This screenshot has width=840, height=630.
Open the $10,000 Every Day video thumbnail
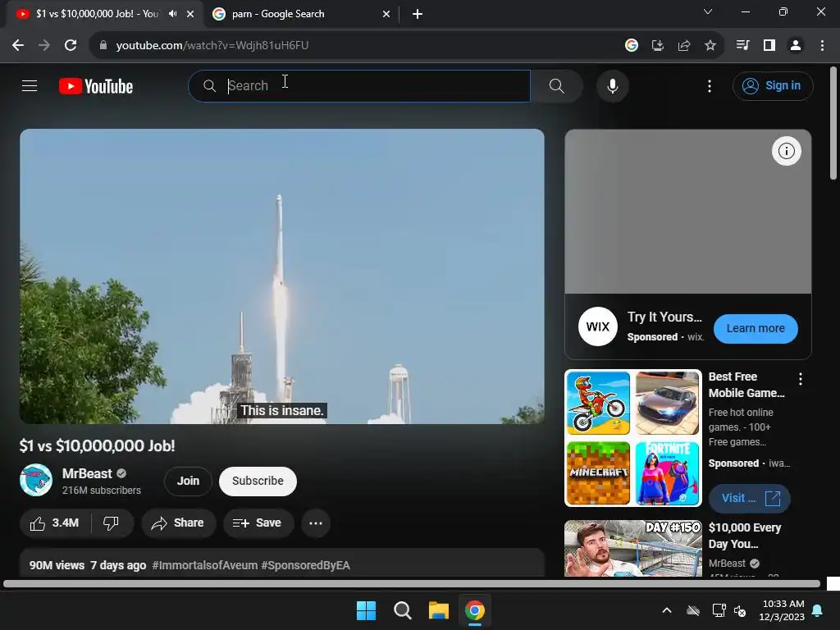pos(632,548)
